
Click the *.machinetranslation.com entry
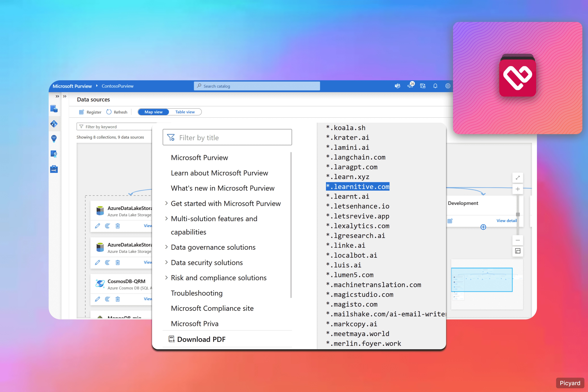click(373, 285)
